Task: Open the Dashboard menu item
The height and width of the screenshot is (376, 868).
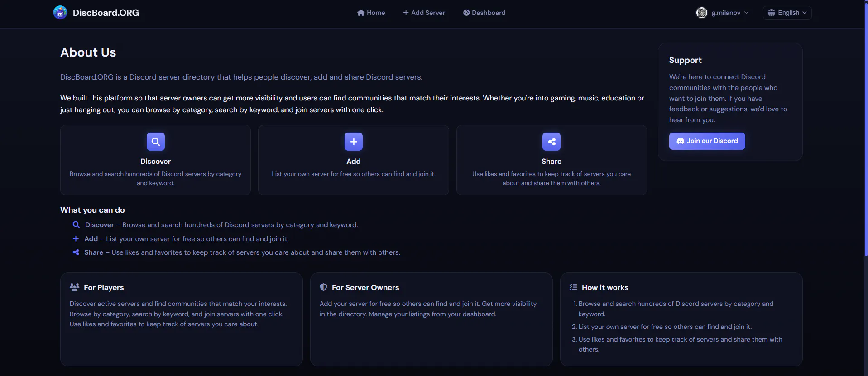Action: [484, 13]
